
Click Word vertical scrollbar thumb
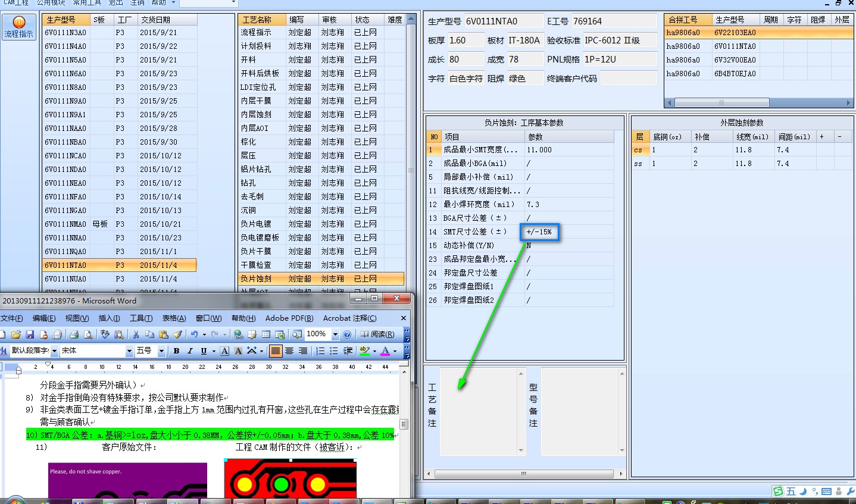pyautogui.click(x=404, y=424)
